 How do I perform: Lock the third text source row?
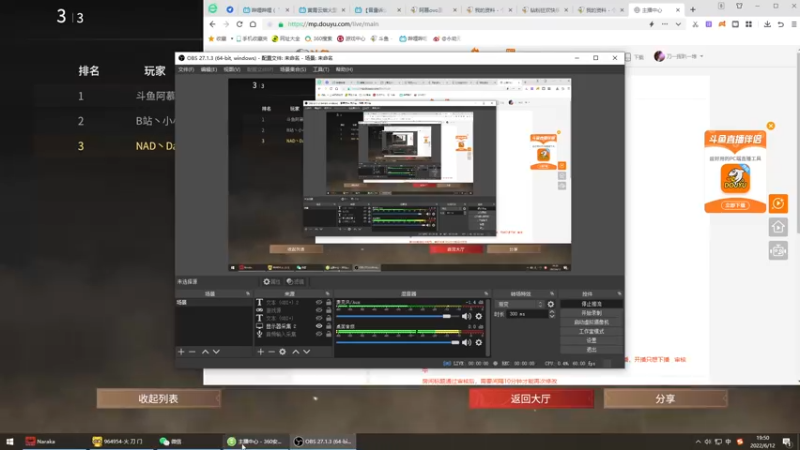point(329,318)
